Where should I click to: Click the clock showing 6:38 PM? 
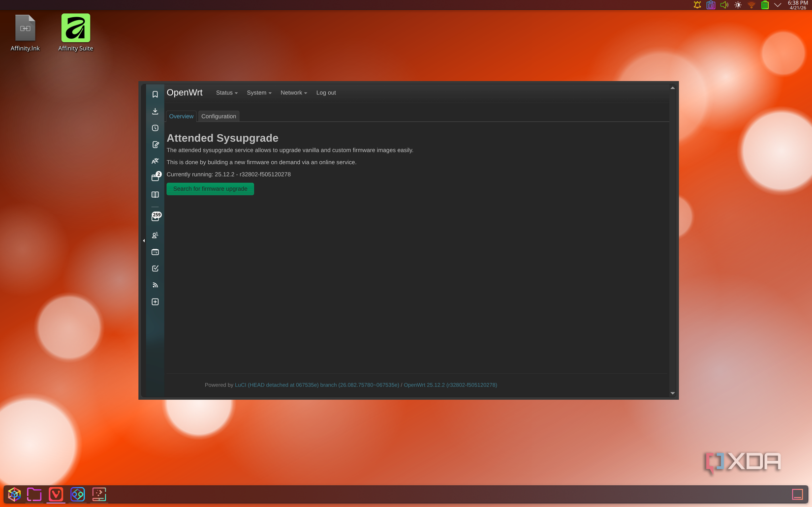[x=798, y=5]
